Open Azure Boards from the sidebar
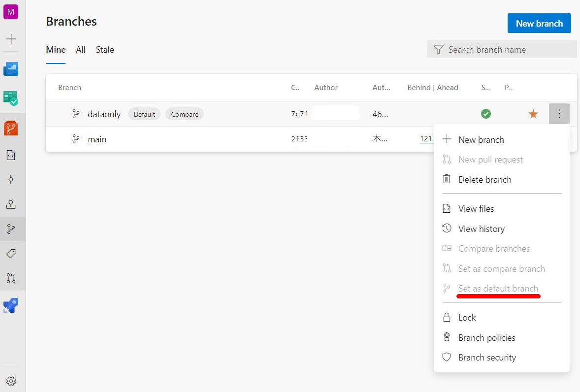Viewport: 580px width, 392px height. point(11,98)
